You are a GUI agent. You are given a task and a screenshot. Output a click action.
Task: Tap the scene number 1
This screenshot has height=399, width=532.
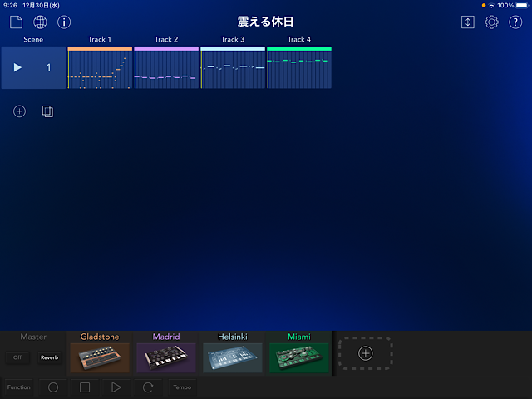point(48,67)
